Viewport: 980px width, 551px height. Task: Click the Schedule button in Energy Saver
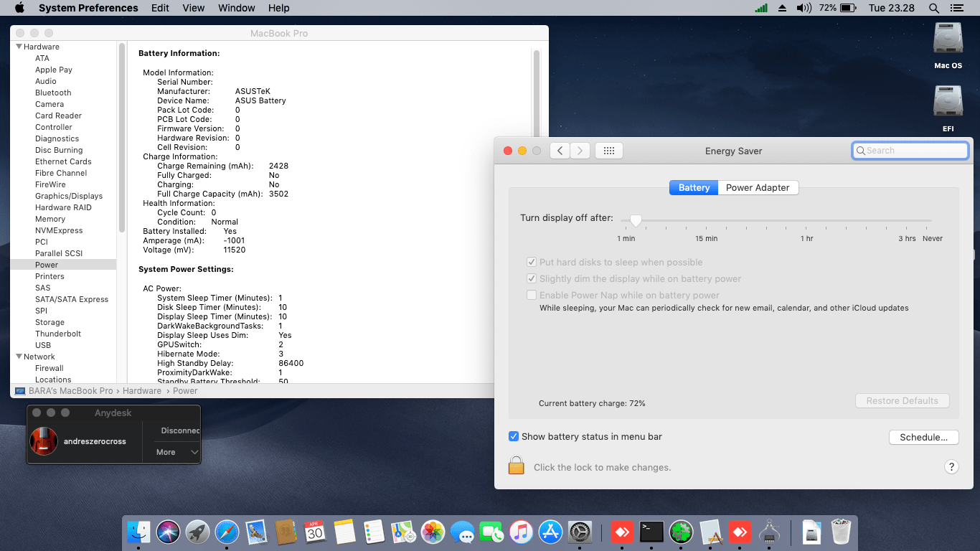pos(924,437)
